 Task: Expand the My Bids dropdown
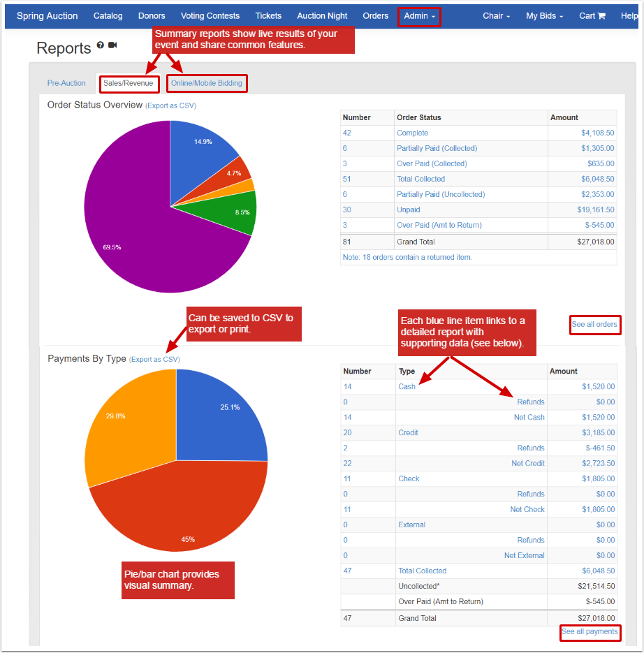544,15
